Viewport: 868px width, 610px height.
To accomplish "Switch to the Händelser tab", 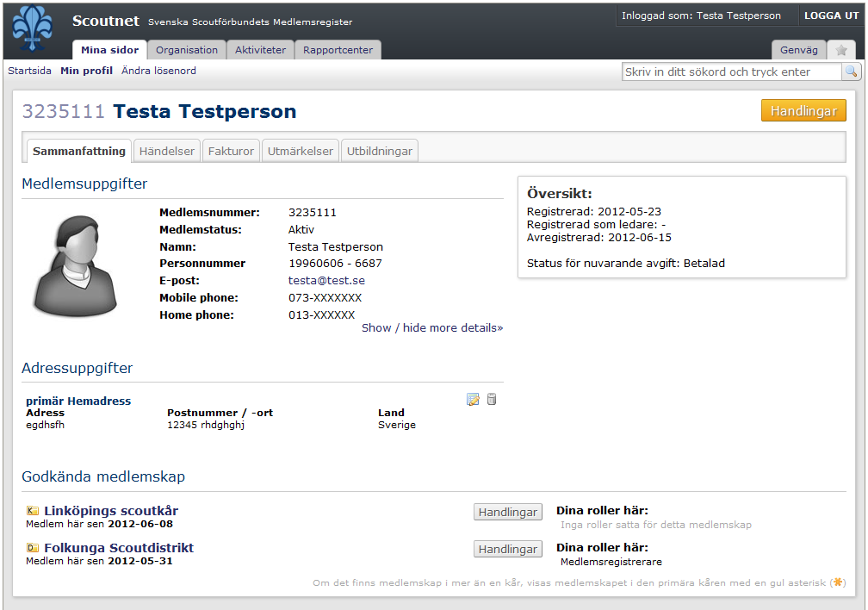I will tap(167, 152).
